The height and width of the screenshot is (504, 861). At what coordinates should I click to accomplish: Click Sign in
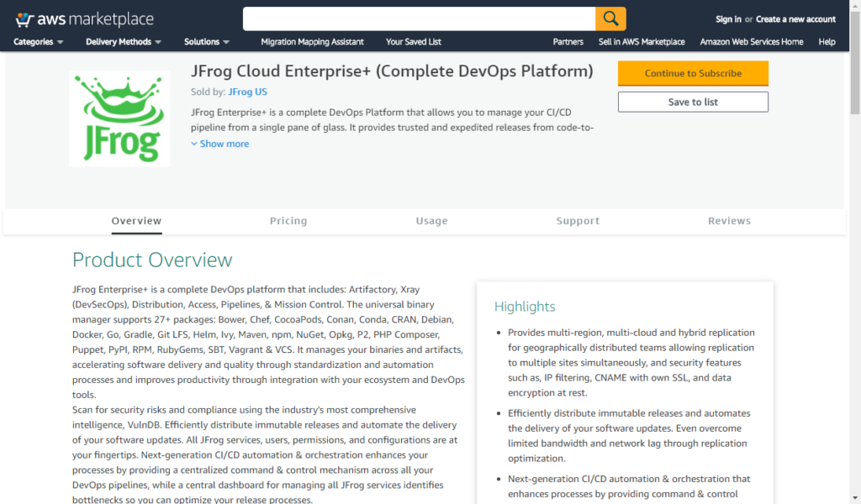point(728,18)
